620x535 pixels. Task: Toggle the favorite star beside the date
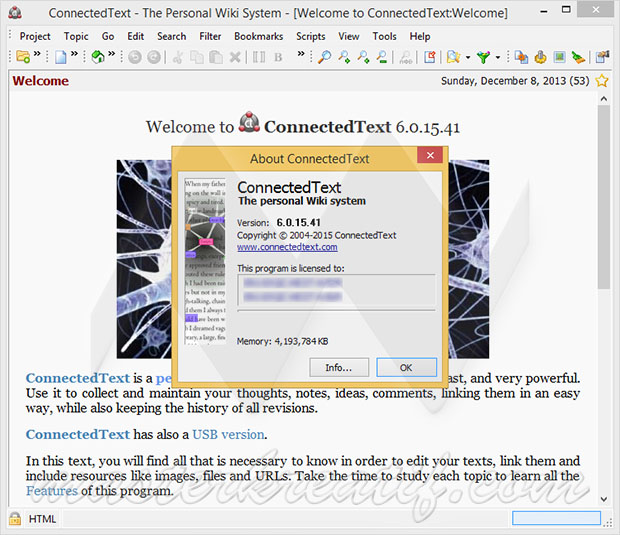click(602, 81)
